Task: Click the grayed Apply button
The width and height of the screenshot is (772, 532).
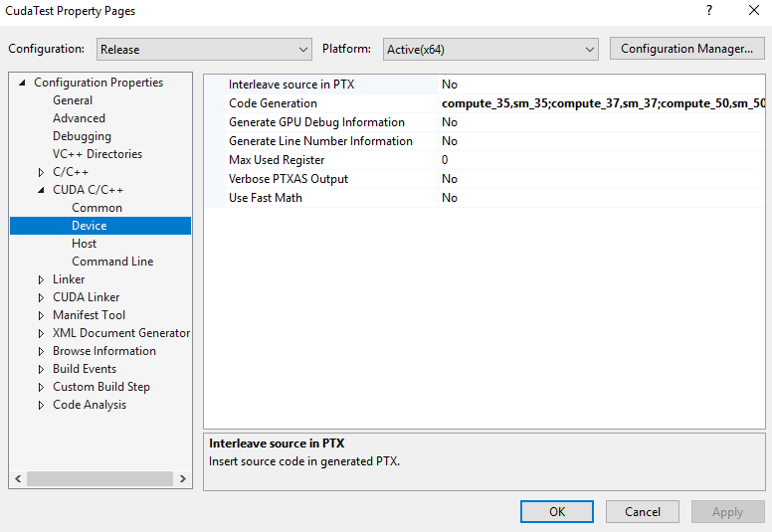Action: [727, 512]
